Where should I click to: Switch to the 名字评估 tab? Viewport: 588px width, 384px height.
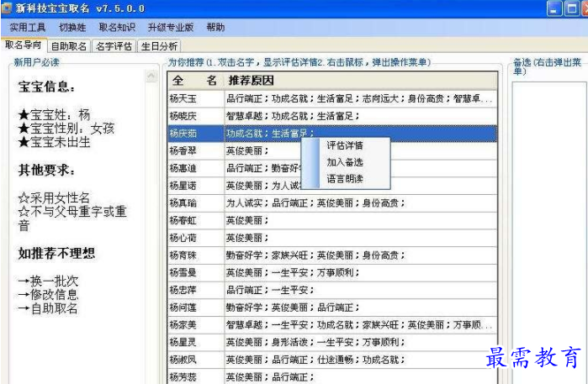pyautogui.click(x=114, y=46)
